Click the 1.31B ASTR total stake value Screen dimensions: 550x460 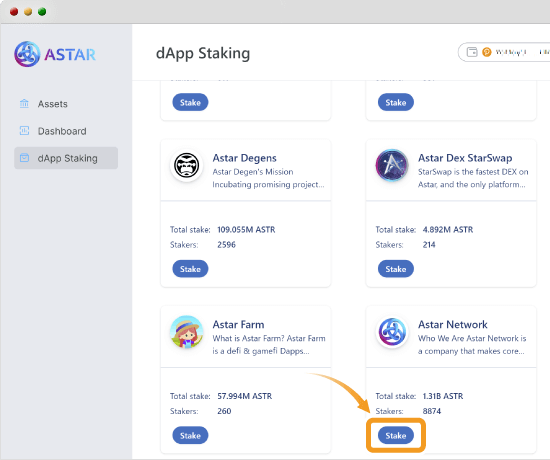pyautogui.click(x=443, y=396)
